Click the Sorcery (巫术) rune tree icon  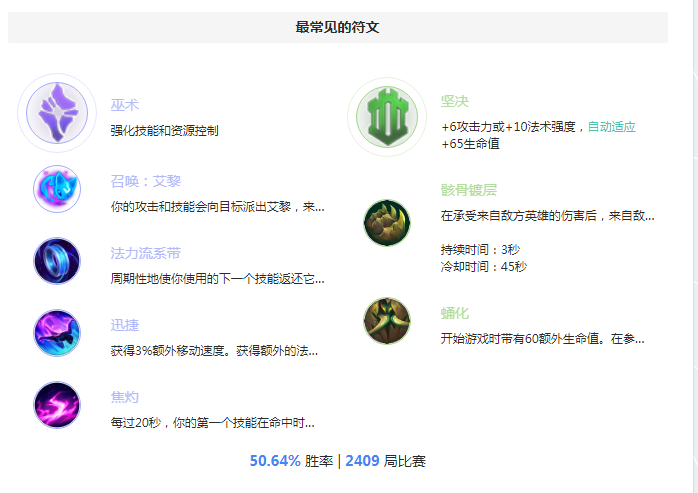point(57,113)
